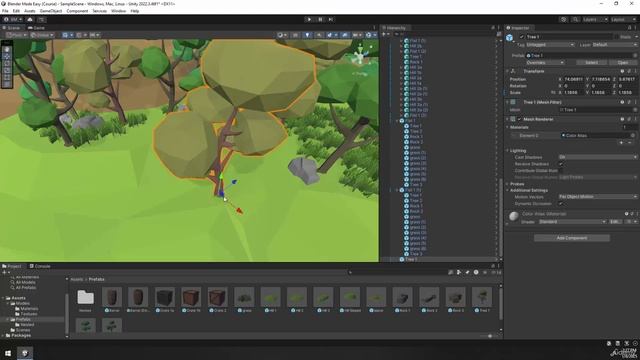Open the GameObject menu
The width and height of the screenshot is (640, 360).
(x=51, y=11)
